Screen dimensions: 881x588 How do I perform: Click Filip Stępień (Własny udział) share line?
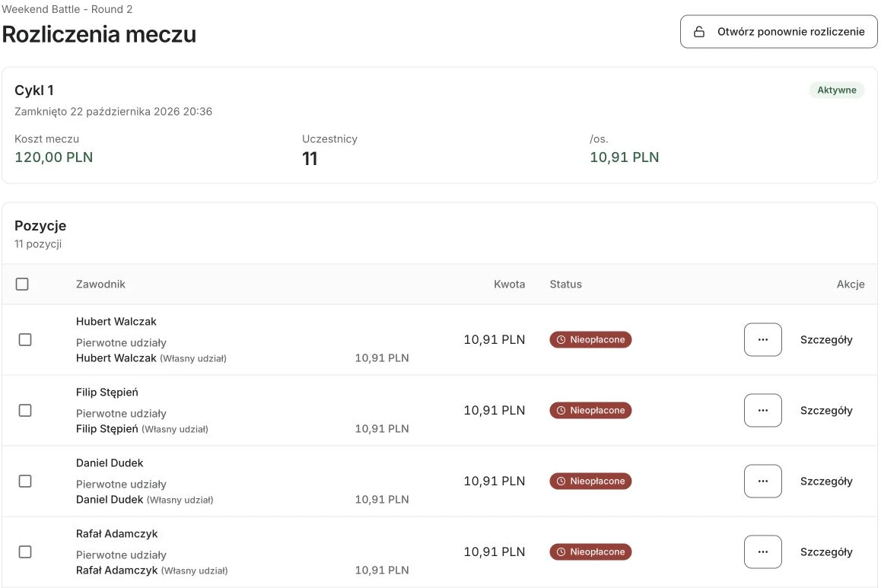click(x=142, y=429)
